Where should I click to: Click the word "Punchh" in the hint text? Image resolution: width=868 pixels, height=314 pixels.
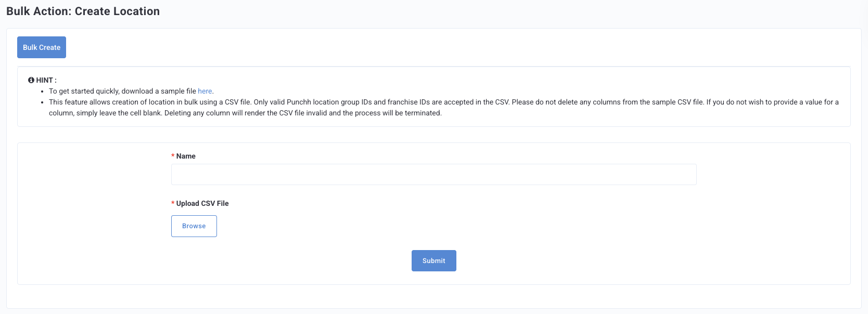[299, 102]
